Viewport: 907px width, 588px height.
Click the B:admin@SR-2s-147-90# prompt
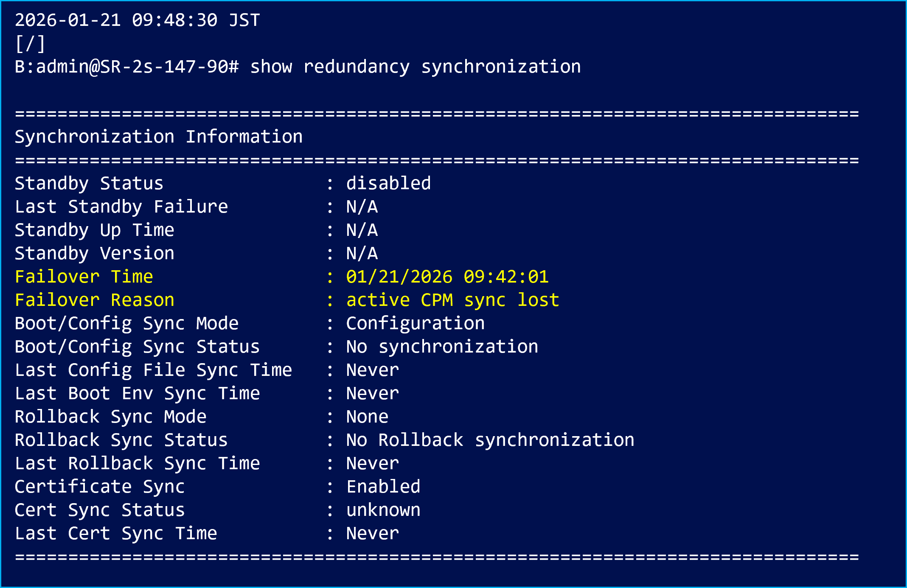pos(126,67)
